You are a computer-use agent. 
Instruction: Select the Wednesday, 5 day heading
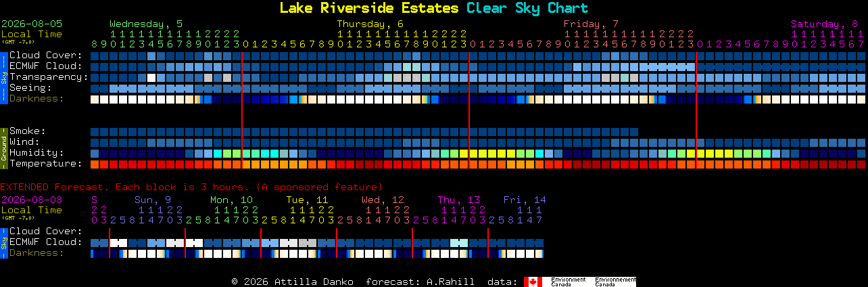pyautogui.click(x=146, y=24)
